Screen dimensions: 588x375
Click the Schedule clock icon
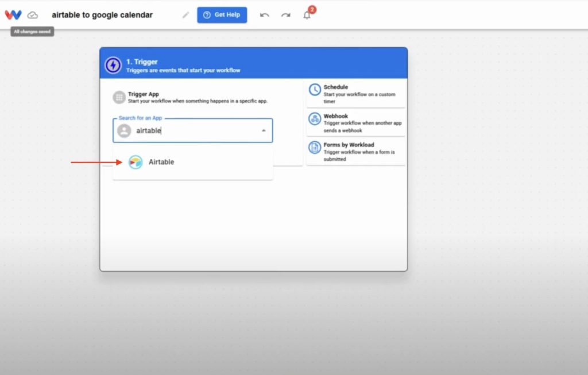[x=315, y=90]
